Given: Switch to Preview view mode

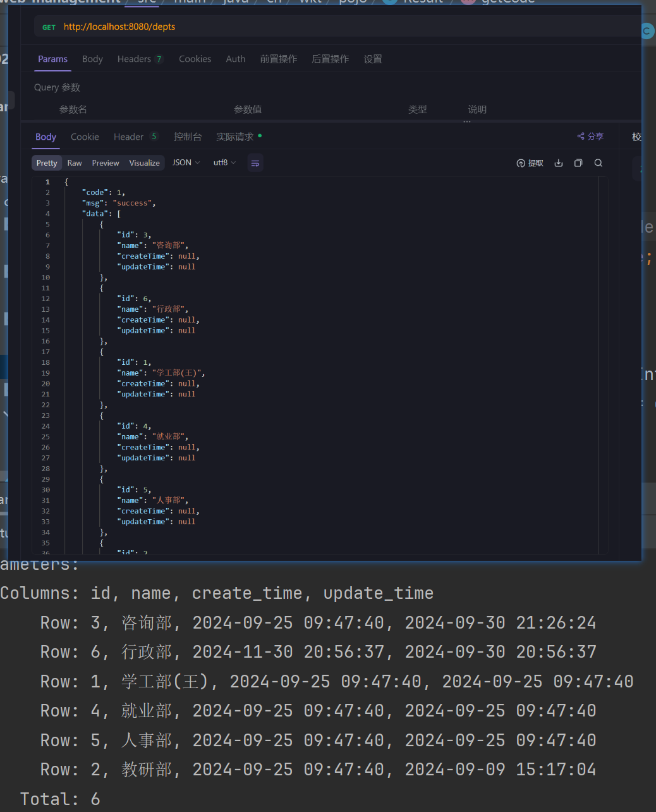Looking at the screenshot, I should coord(106,163).
